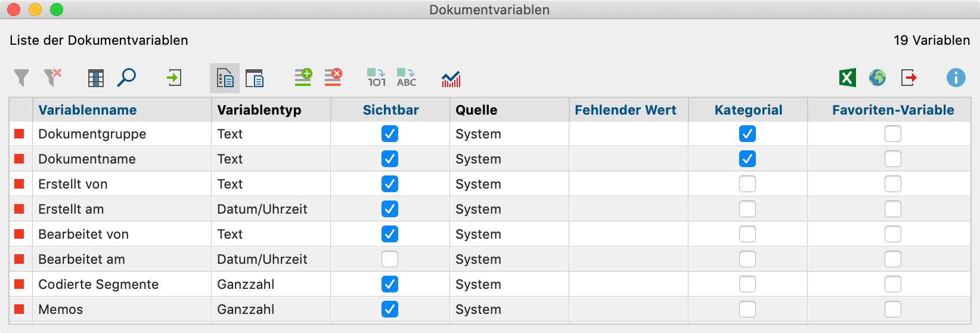980x333 pixels.
Task: Sort by Sichtbar column header
Action: 390,110
